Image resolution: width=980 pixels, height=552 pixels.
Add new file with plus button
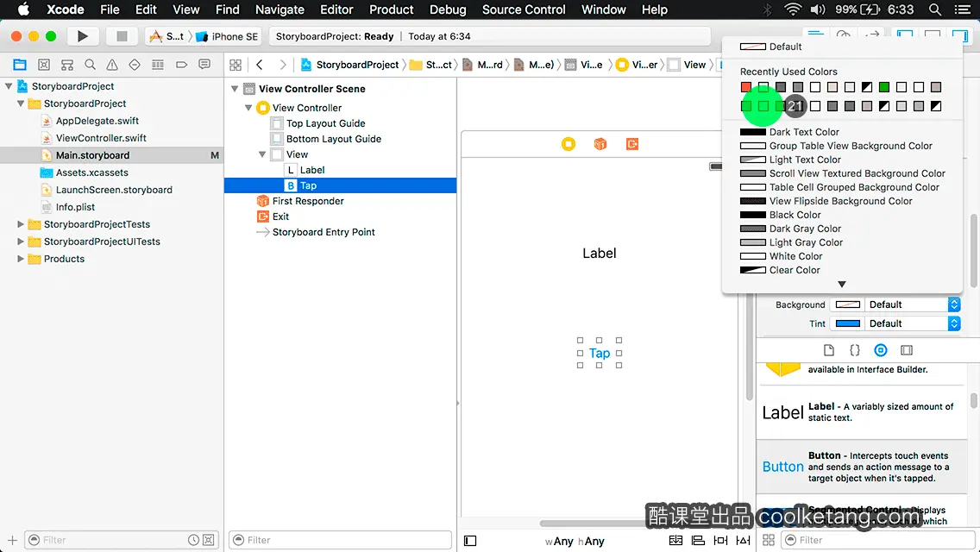coord(12,540)
